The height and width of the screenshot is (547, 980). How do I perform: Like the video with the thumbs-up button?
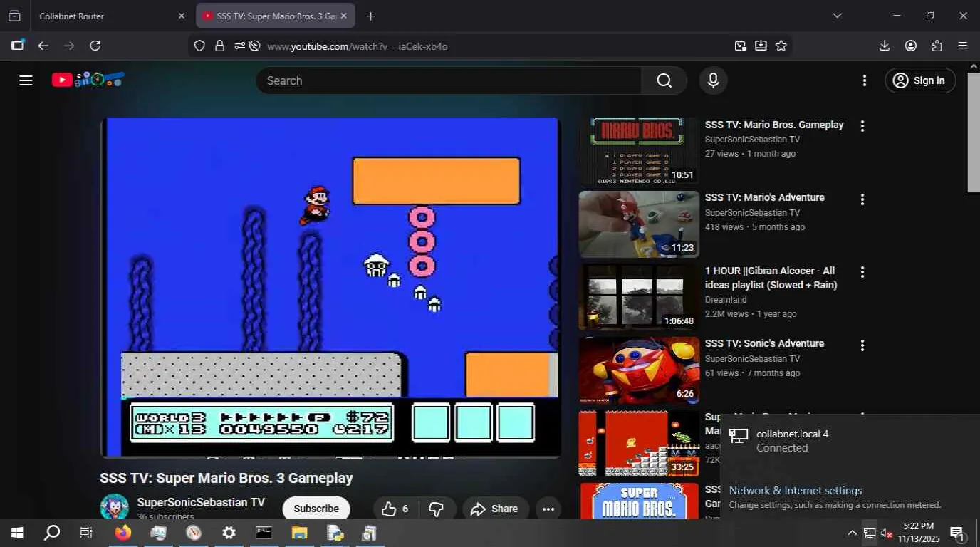coord(395,509)
